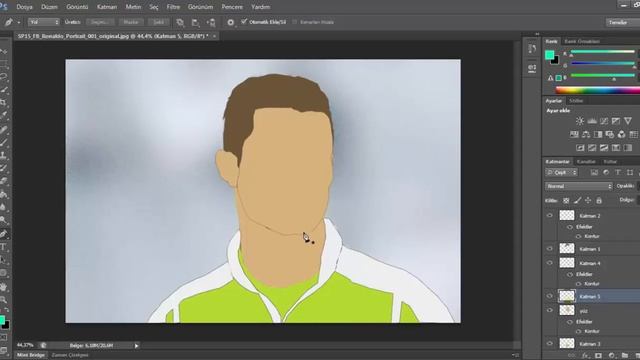Open the Temeller workspace dropdown
The width and height of the screenshot is (640, 360).
pos(622,22)
